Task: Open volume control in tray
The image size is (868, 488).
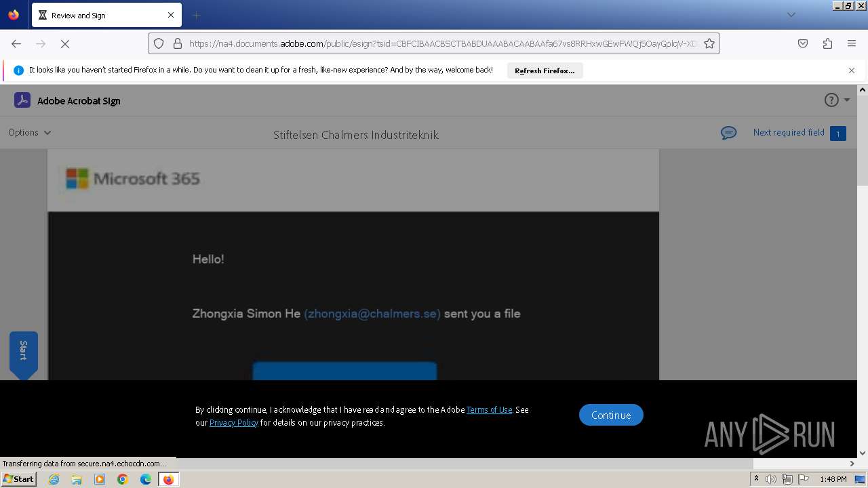Action: click(x=770, y=479)
